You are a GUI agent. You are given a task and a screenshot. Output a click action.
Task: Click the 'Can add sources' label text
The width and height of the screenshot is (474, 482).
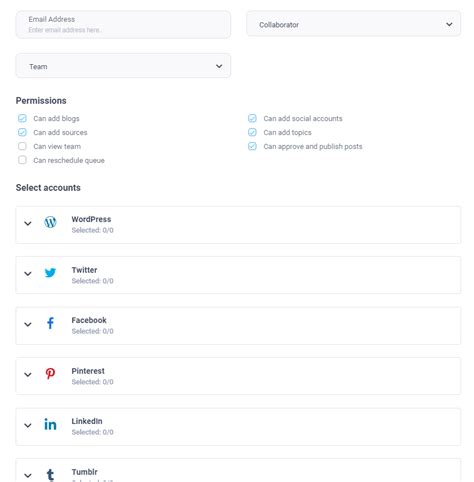(60, 132)
